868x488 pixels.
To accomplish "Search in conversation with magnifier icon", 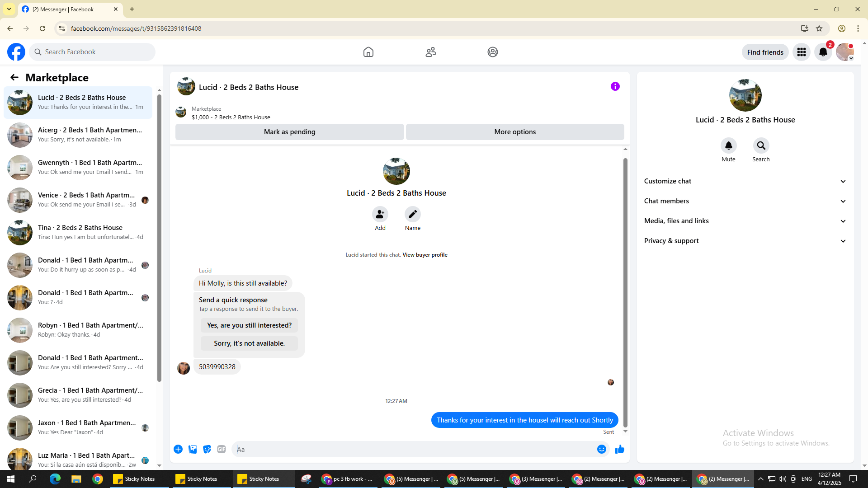I will pos(761,145).
